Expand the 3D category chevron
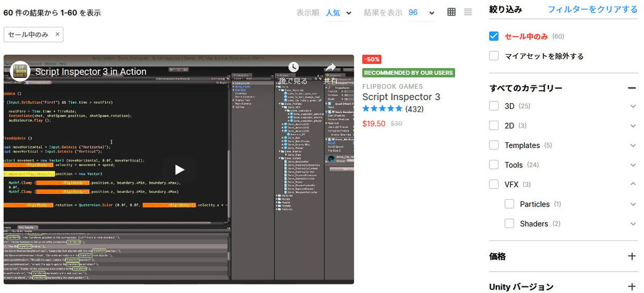The width and height of the screenshot is (644, 293). [x=633, y=106]
